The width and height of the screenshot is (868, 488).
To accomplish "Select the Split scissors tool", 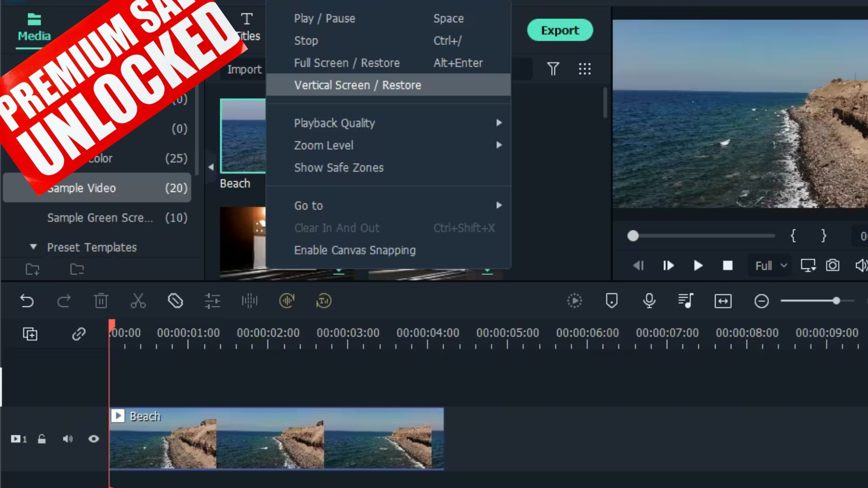I will (x=138, y=301).
